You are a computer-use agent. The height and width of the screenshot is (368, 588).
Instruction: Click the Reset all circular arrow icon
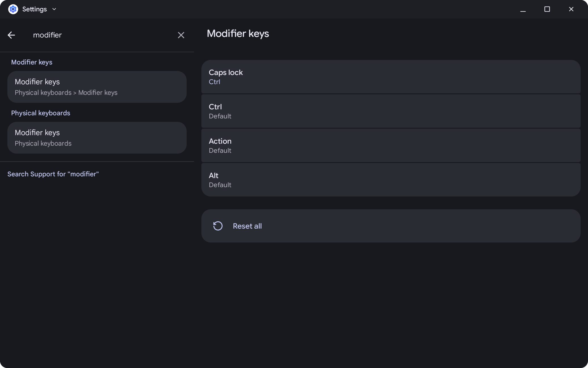218,226
